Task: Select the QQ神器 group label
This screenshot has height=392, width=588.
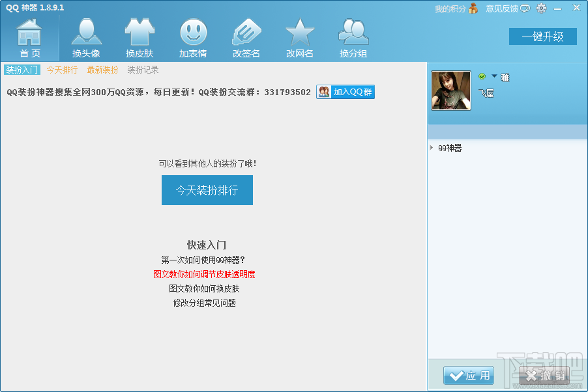Action: coord(450,148)
